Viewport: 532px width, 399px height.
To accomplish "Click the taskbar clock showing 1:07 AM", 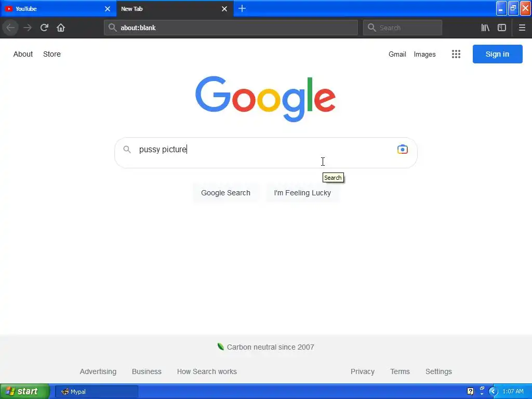I will coord(513,391).
